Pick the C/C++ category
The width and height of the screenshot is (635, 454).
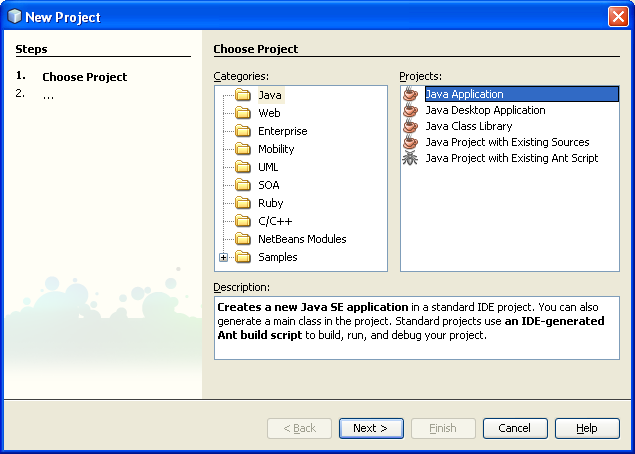tap(275, 221)
